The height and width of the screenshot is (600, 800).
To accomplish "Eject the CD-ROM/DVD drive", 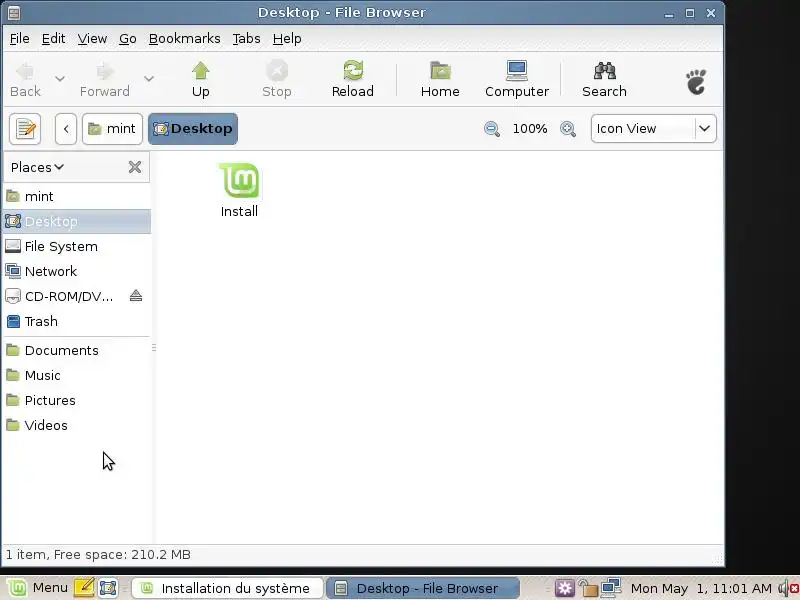I will [x=136, y=295].
